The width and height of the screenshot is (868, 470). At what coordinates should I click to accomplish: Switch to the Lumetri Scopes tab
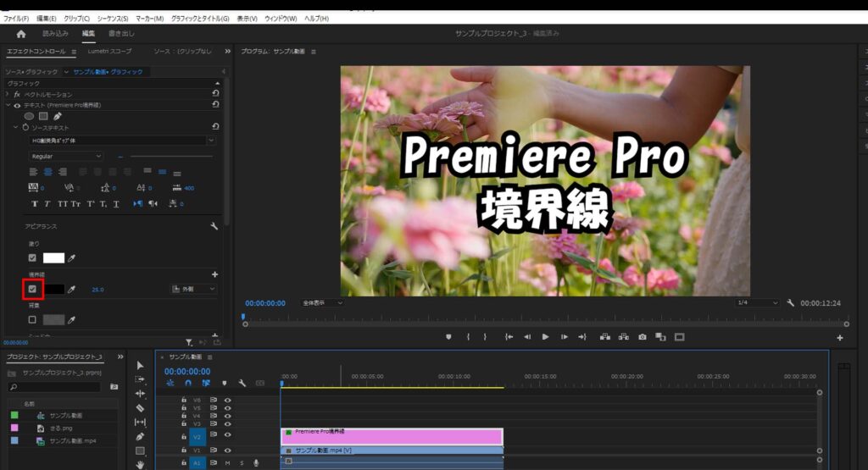point(109,52)
